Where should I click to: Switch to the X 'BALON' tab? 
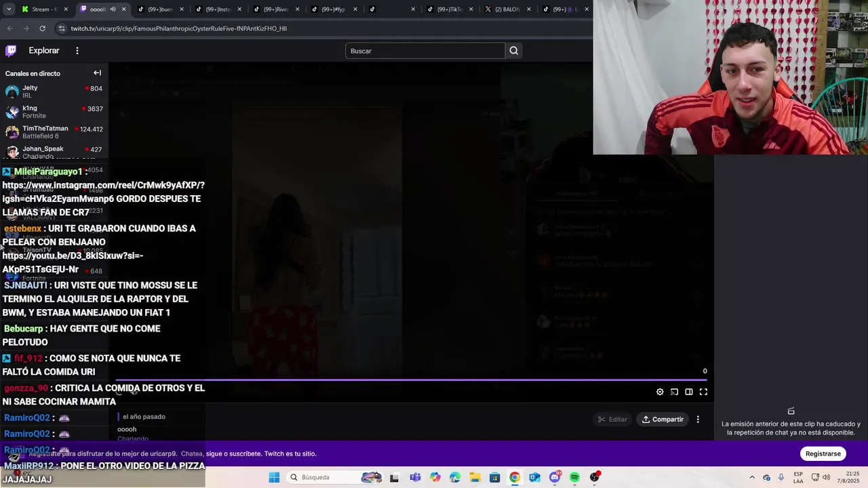pyautogui.click(x=507, y=9)
